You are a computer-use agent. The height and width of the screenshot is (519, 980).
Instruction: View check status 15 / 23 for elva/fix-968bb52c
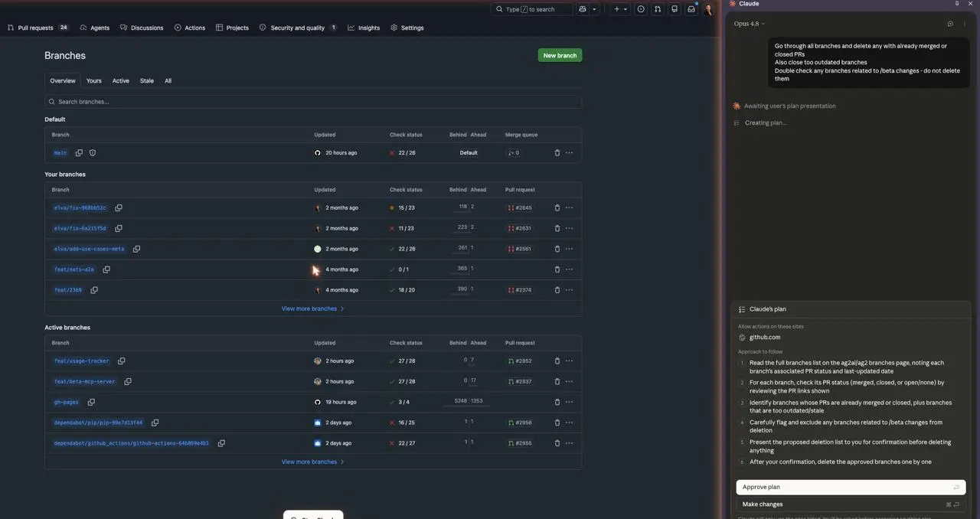point(402,207)
